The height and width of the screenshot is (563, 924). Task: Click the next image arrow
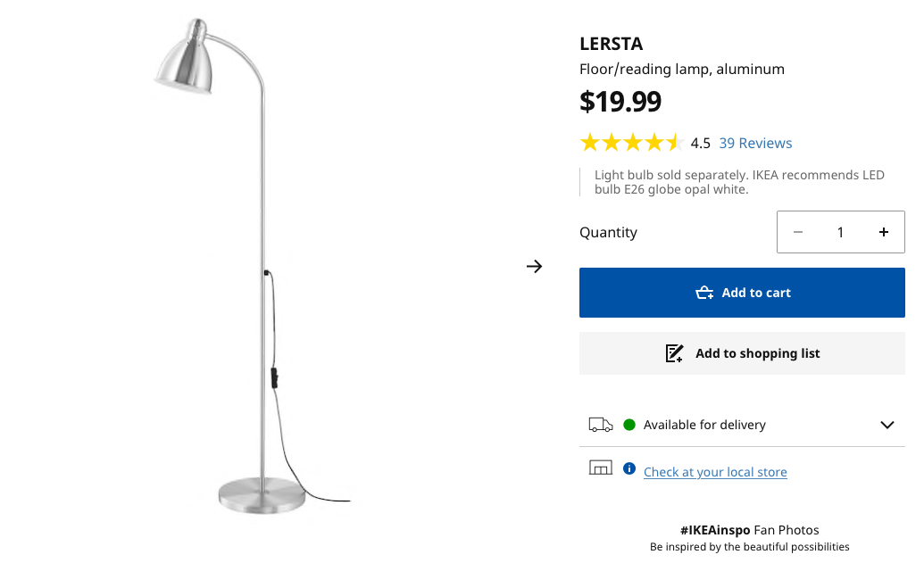534,266
